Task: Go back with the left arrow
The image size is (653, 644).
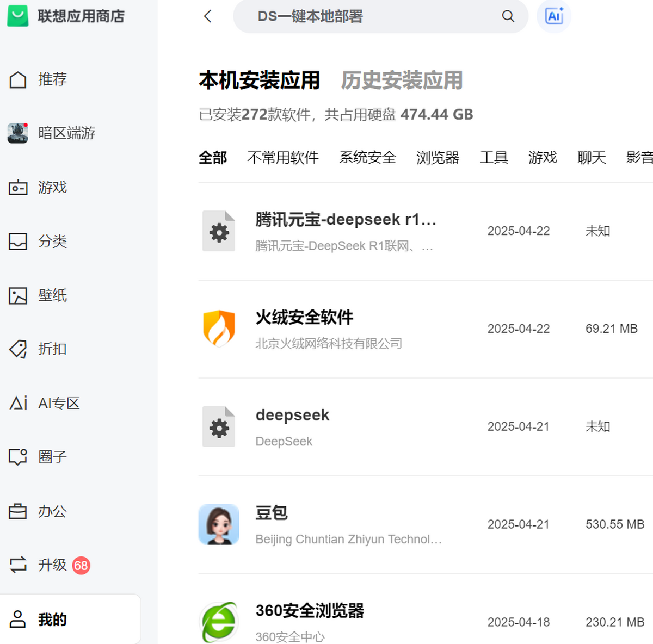Action: click(x=207, y=16)
